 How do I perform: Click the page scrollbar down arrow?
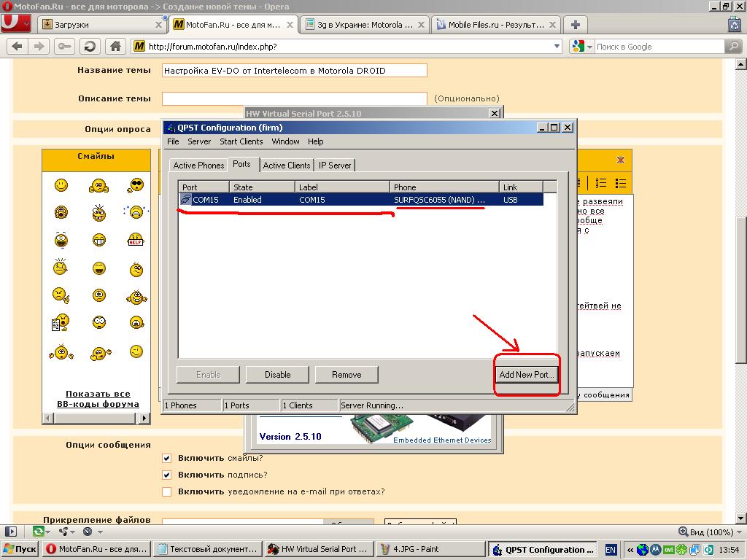740,518
